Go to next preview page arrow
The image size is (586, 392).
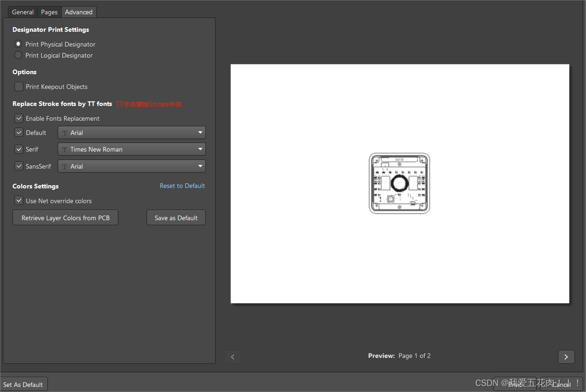point(566,357)
